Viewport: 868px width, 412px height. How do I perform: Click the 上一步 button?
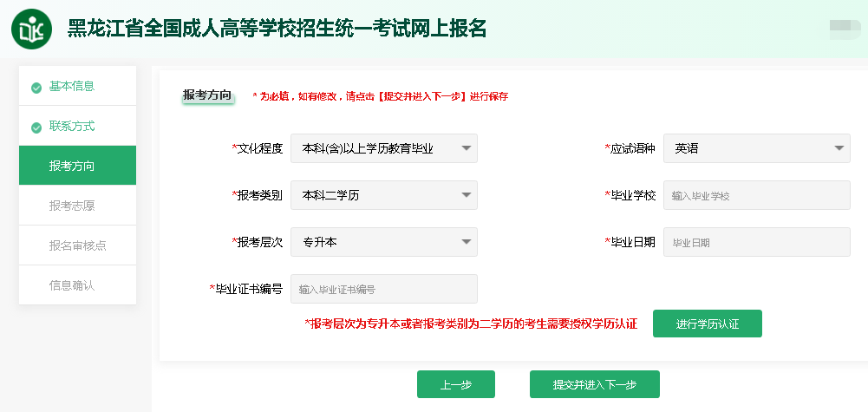(455, 384)
